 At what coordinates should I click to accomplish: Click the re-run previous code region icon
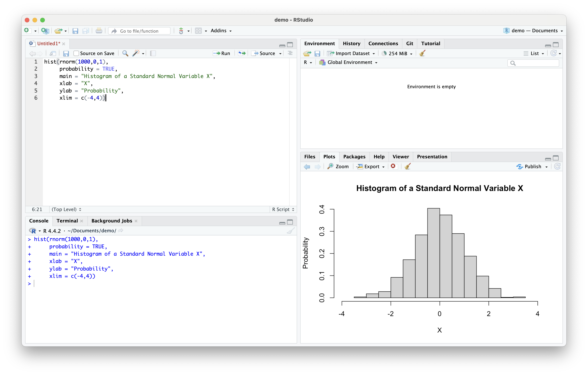(x=242, y=53)
